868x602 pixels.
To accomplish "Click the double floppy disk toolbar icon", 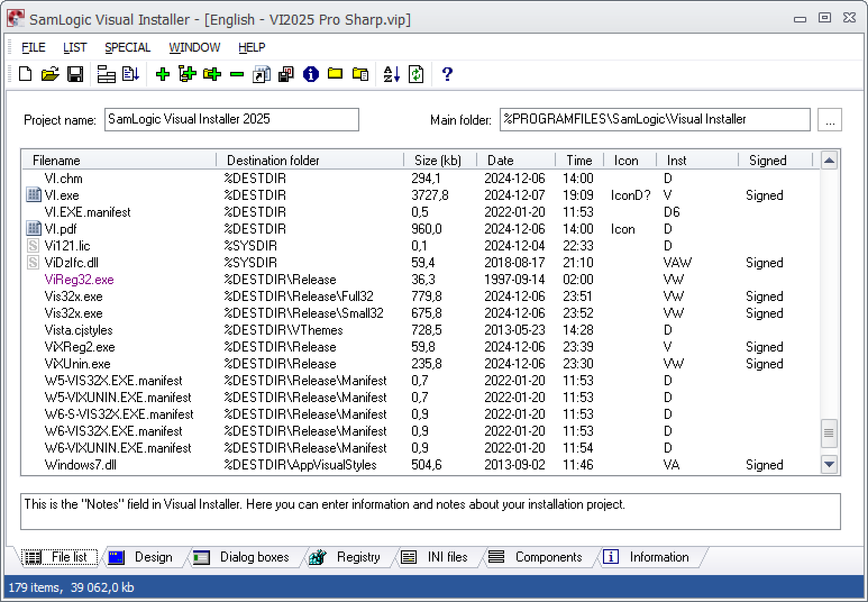I will tap(286, 74).
